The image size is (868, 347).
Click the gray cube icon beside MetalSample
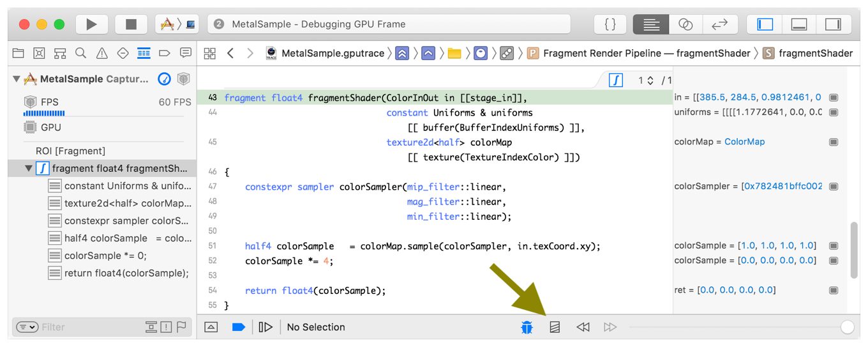coord(184,79)
